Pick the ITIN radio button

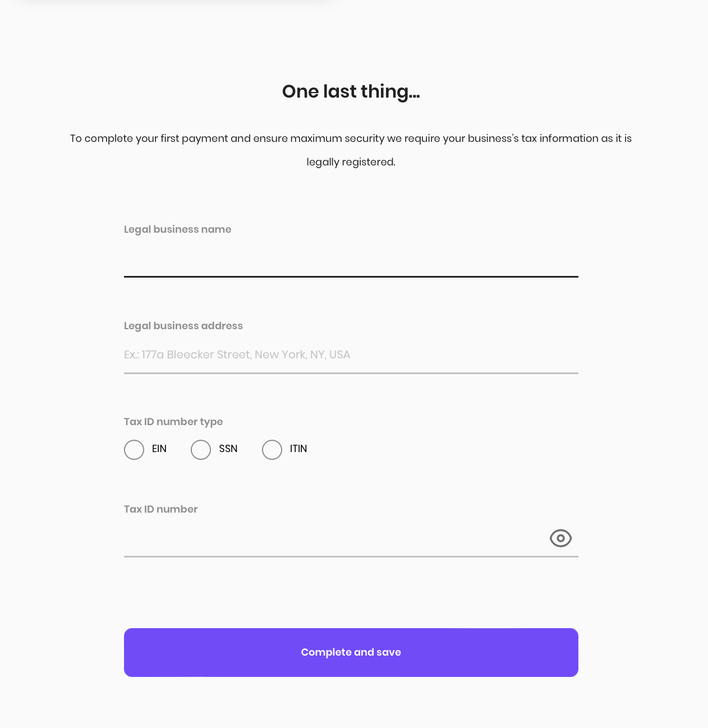click(x=272, y=450)
